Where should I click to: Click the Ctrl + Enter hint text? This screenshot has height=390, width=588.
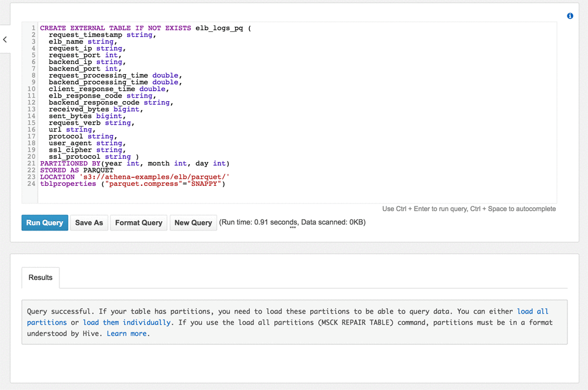coord(469,209)
